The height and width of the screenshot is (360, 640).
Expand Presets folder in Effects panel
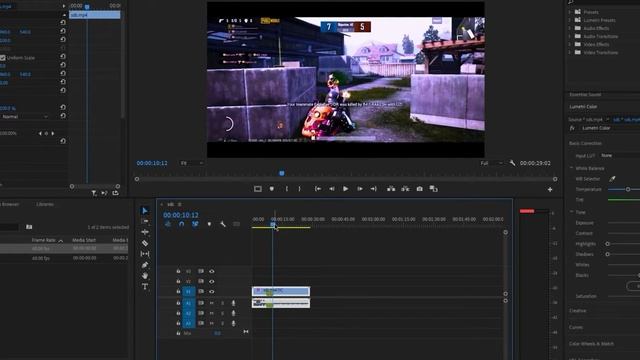point(570,12)
